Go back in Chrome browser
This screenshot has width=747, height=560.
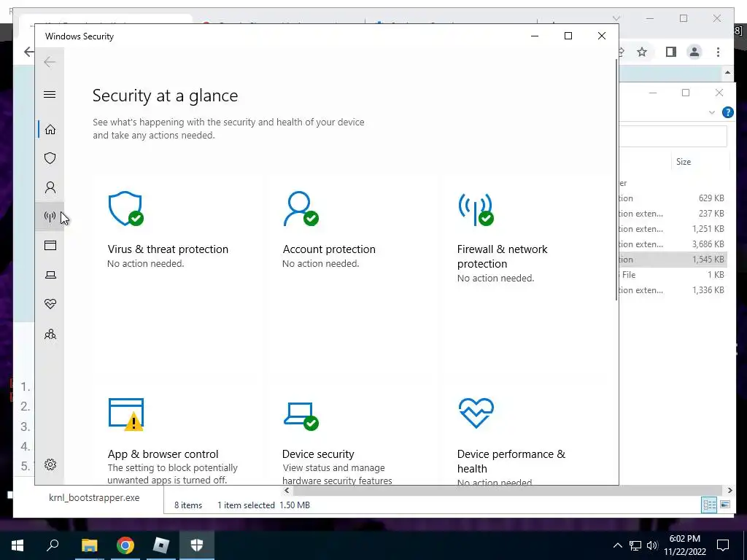pos(28,52)
